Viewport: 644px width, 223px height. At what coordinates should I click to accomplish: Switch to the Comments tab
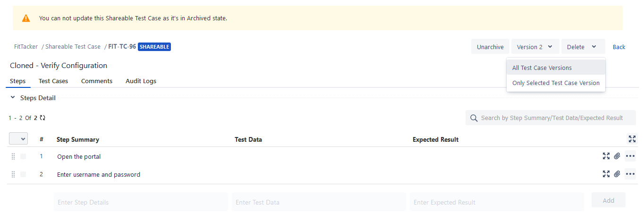point(97,81)
